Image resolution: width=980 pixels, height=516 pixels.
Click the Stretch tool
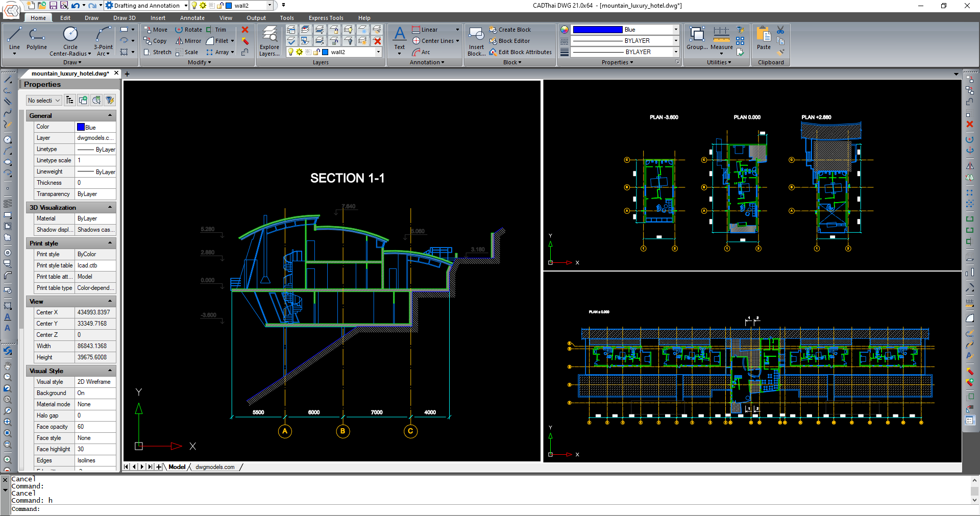(x=158, y=52)
